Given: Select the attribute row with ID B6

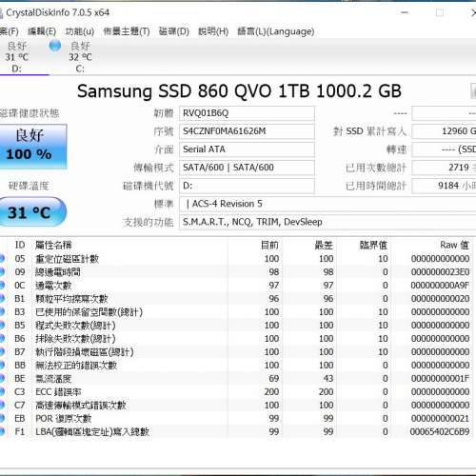Looking at the screenshot, I should coord(236,339).
